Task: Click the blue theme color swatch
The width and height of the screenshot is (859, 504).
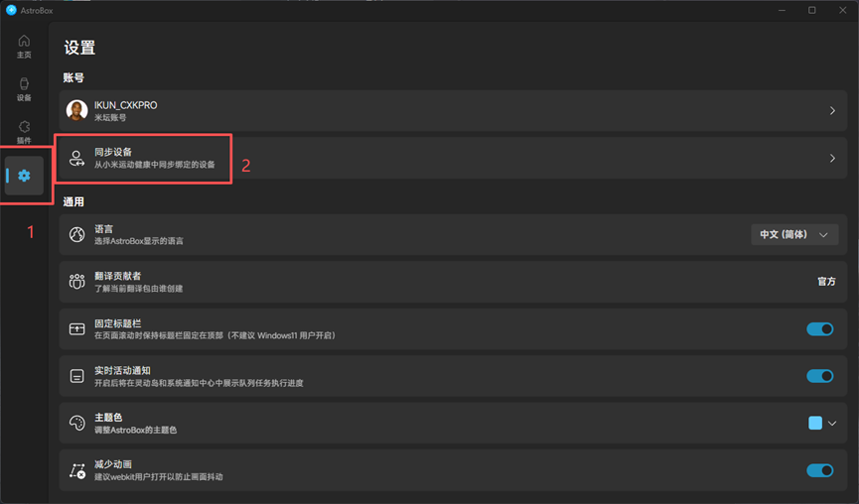Action: pos(815,424)
